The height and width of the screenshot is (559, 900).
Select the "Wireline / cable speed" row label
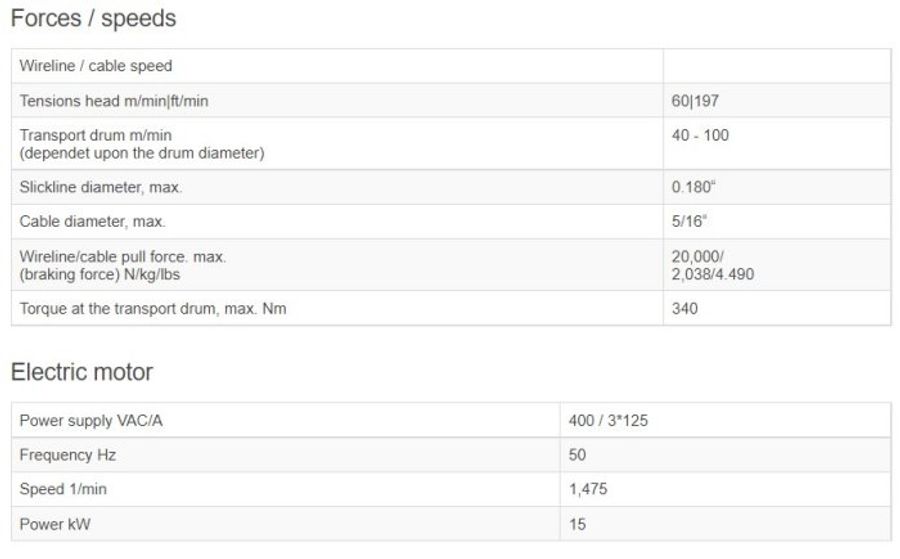[x=96, y=66]
